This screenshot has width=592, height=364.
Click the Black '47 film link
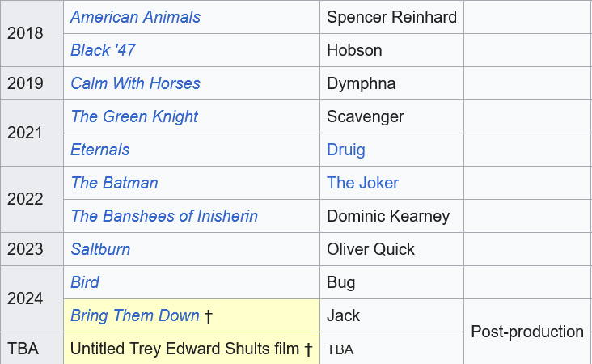(x=103, y=50)
